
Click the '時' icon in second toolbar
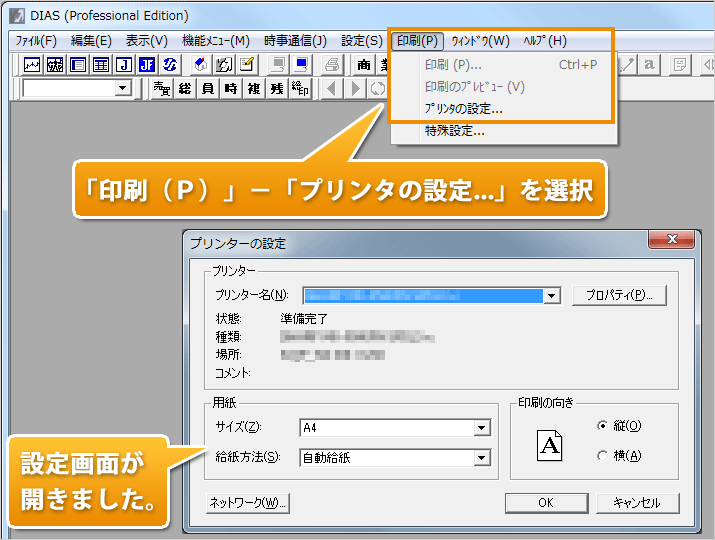coord(230,89)
